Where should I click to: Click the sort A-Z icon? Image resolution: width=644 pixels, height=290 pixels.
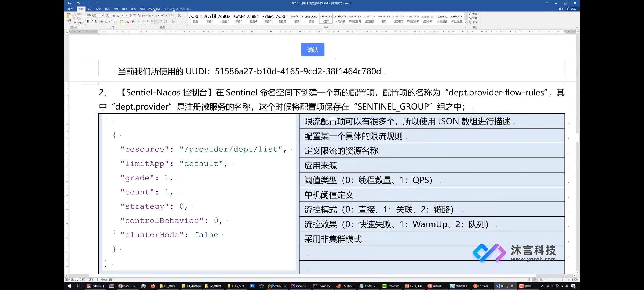pos(179,16)
